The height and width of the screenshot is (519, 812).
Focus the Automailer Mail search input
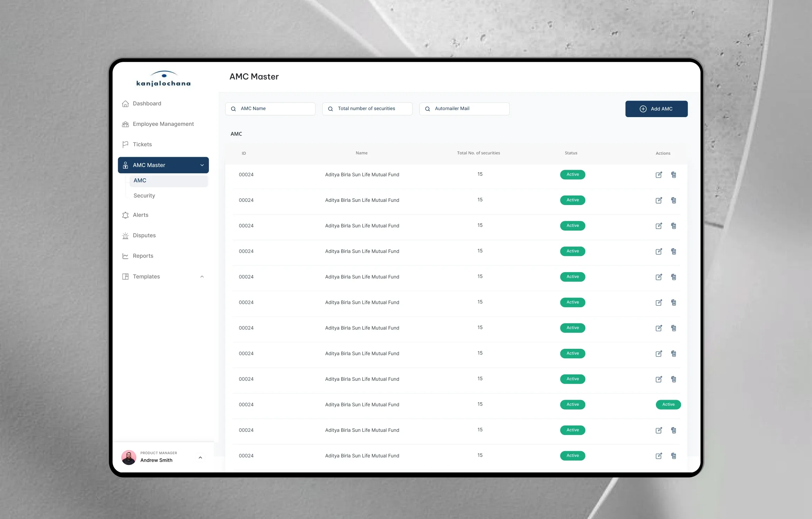pos(464,109)
